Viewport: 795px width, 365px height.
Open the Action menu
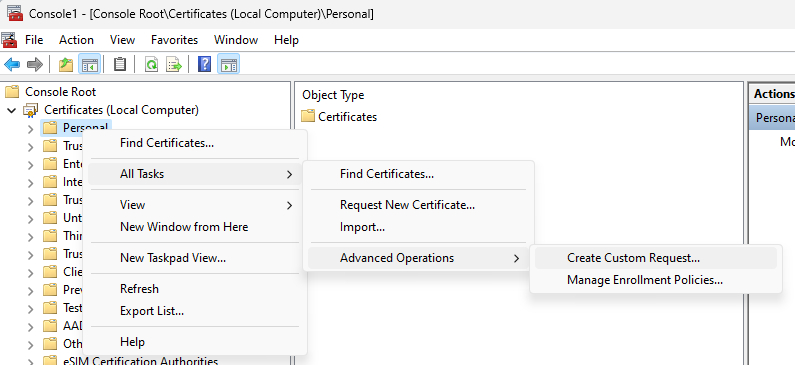pyautogui.click(x=76, y=40)
